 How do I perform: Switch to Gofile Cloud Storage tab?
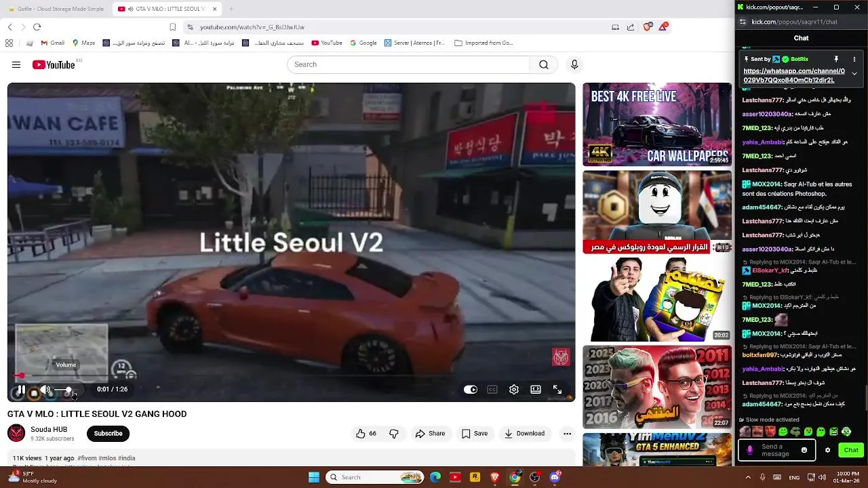point(56,9)
